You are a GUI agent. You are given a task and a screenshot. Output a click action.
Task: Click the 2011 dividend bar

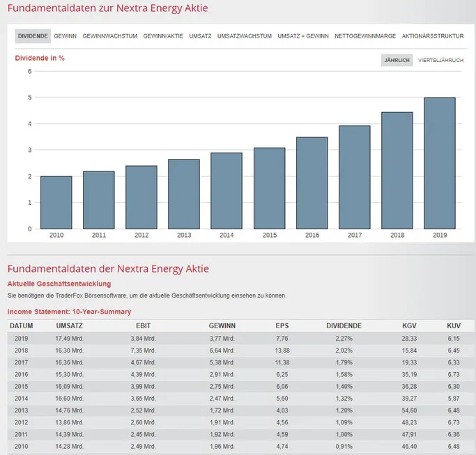click(99, 200)
